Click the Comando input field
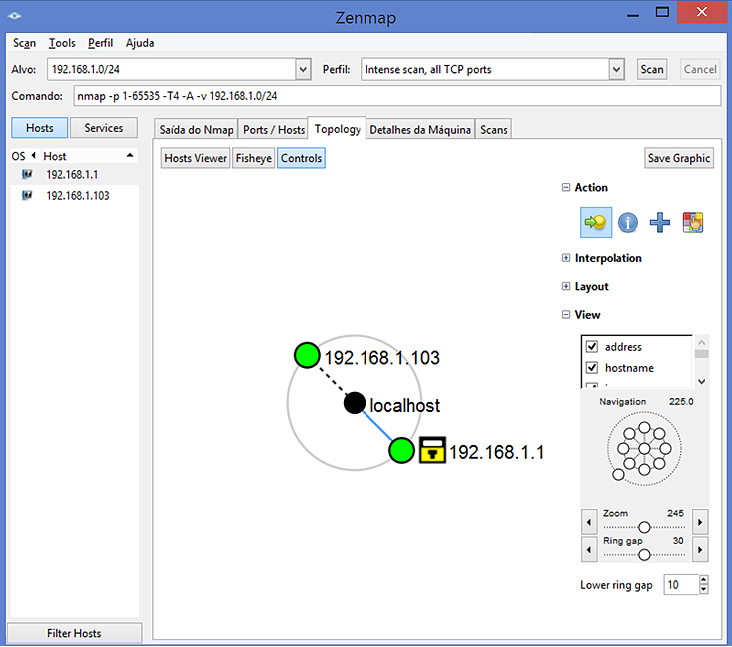This screenshot has width=732, height=647. (x=396, y=96)
